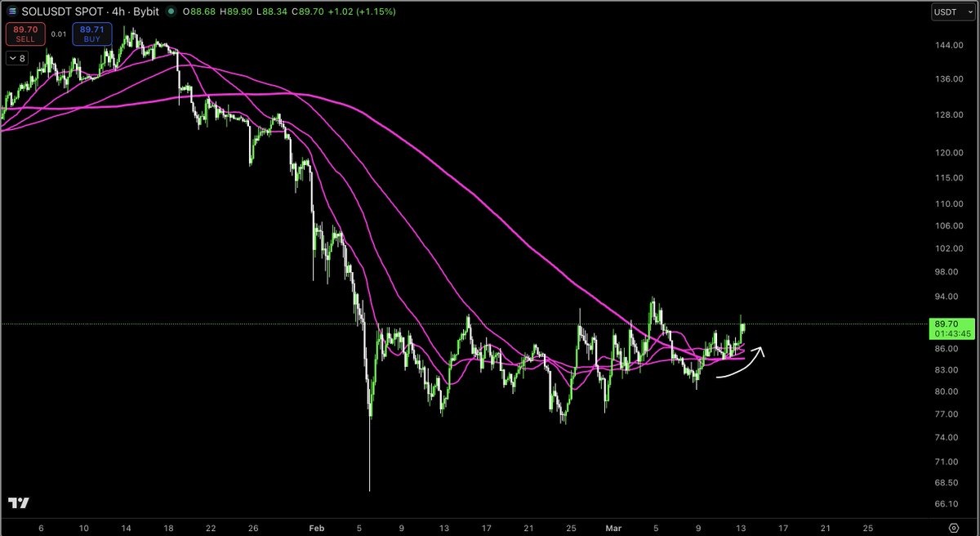This screenshot has height=536, width=980.
Task: Click the 120.00 price axis label
Action: pos(950,153)
